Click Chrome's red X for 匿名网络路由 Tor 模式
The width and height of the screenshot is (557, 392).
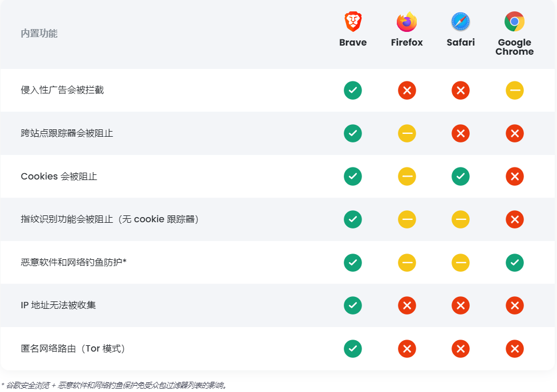[514, 349]
